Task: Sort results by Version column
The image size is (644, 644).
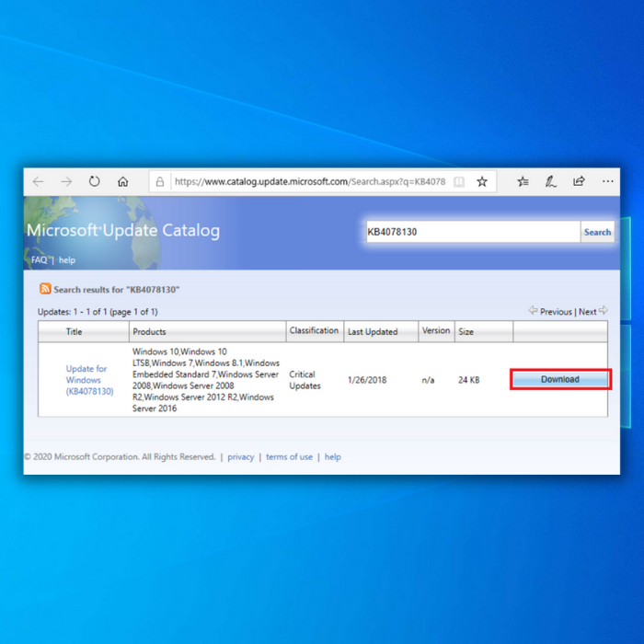Action: click(436, 330)
